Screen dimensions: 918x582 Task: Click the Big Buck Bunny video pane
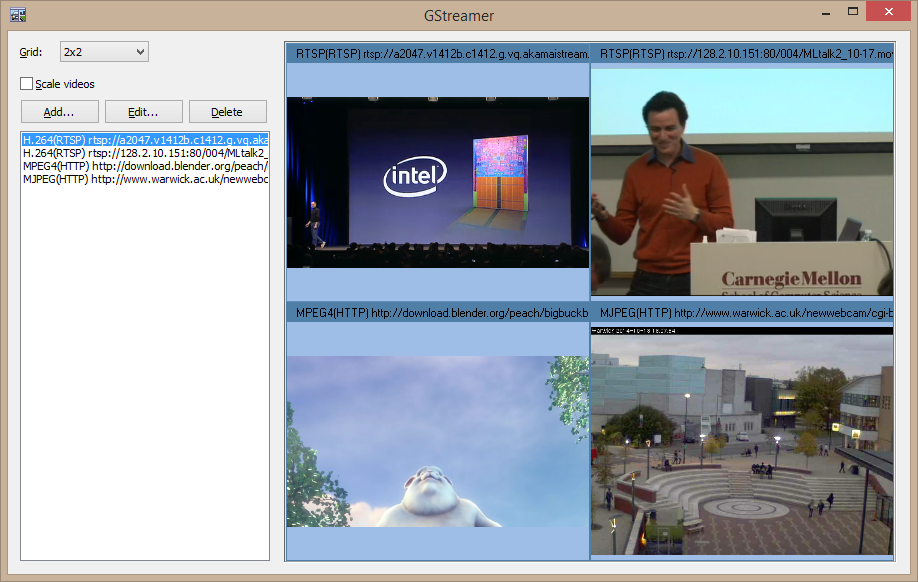point(437,440)
